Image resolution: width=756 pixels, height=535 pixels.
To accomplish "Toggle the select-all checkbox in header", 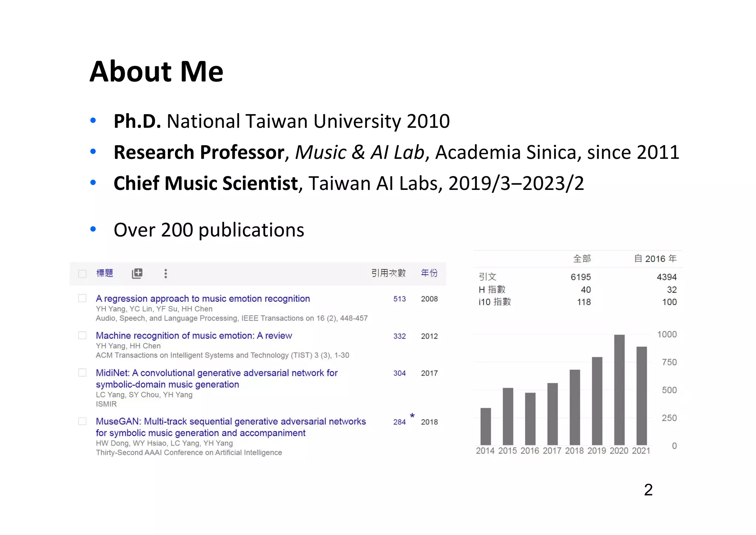I will point(82,274).
